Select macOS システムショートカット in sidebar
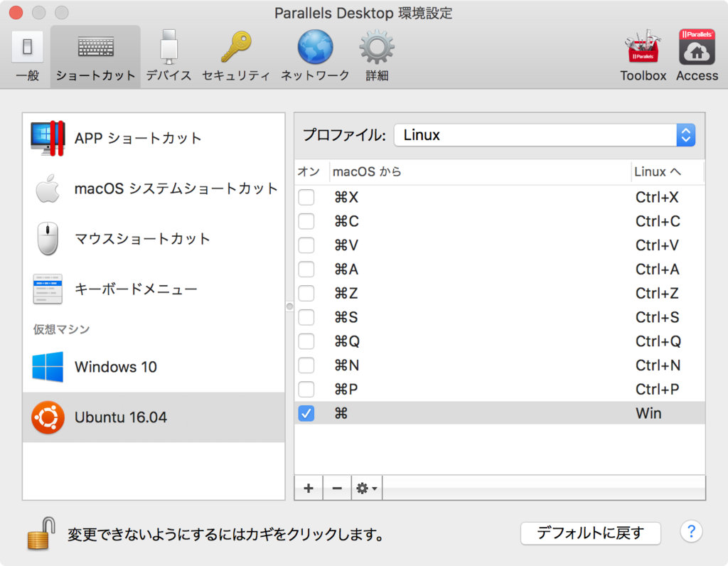Image resolution: width=728 pixels, height=566 pixels. pos(154,188)
